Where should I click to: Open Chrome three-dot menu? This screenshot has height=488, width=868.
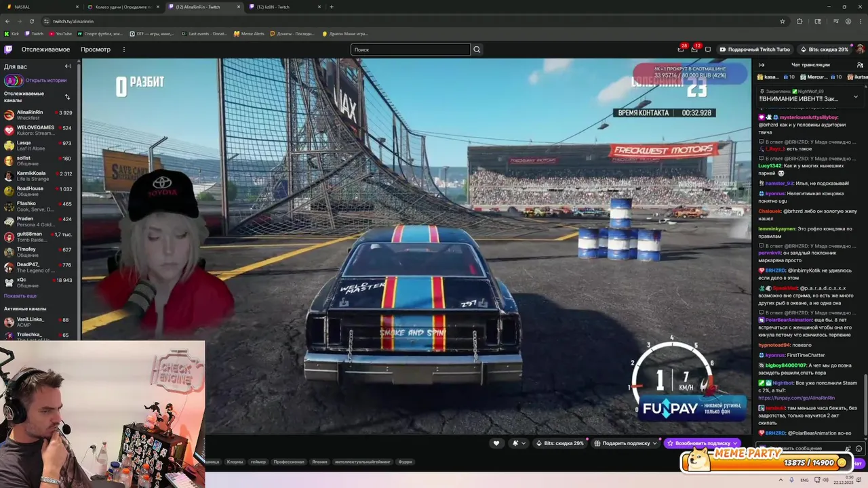tap(861, 21)
